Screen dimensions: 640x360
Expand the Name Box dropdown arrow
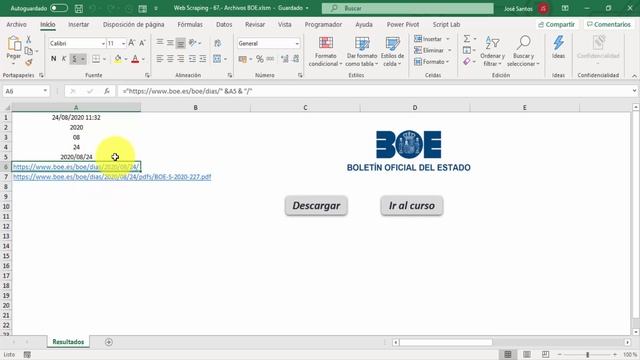[x=45, y=91]
